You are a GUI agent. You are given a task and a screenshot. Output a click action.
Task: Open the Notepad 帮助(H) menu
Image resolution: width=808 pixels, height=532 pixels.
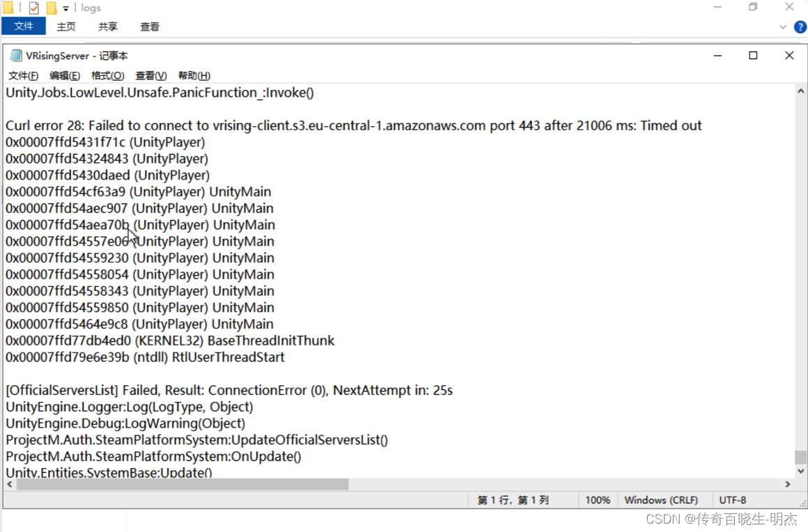pos(194,76)
